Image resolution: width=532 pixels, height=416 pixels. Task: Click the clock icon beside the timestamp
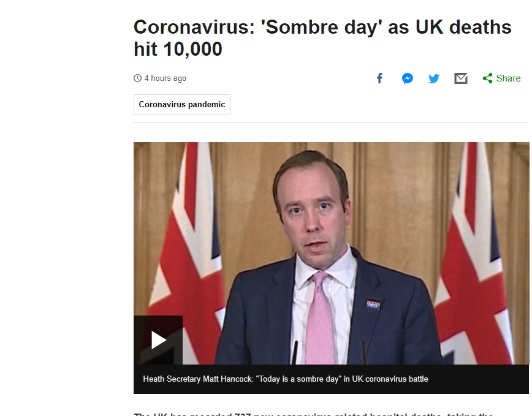click(137, 78)
